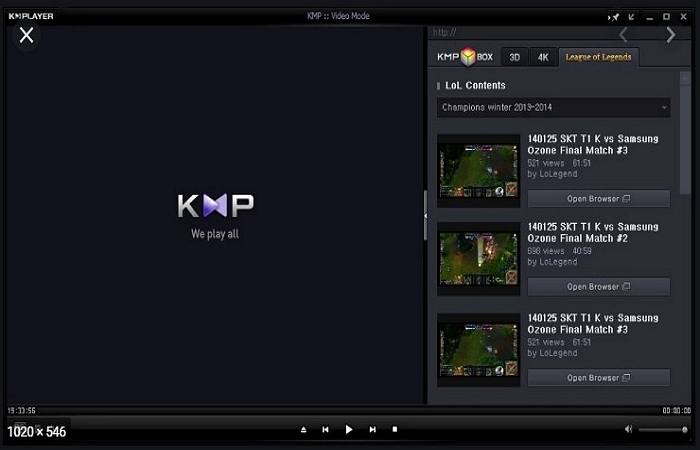The image size is (700, 450).
Task: Click the compact mode diagonal arrow icon
Action: point(631,17)
